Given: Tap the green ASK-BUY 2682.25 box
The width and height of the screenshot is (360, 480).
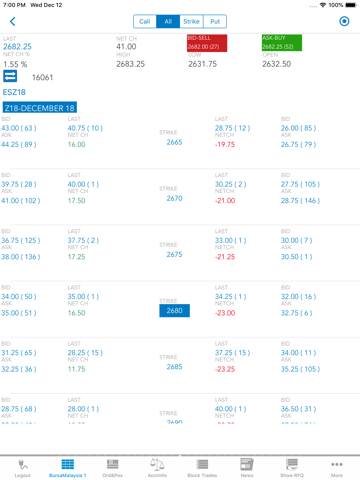Looking at the screenshot, I should pos(282,43).
